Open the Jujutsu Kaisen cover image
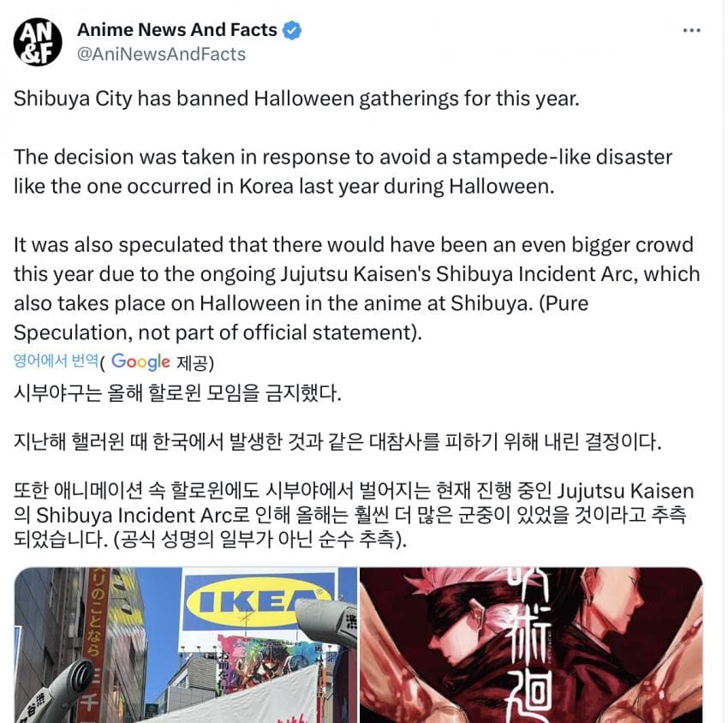The image size is (728, 723). 531,644
